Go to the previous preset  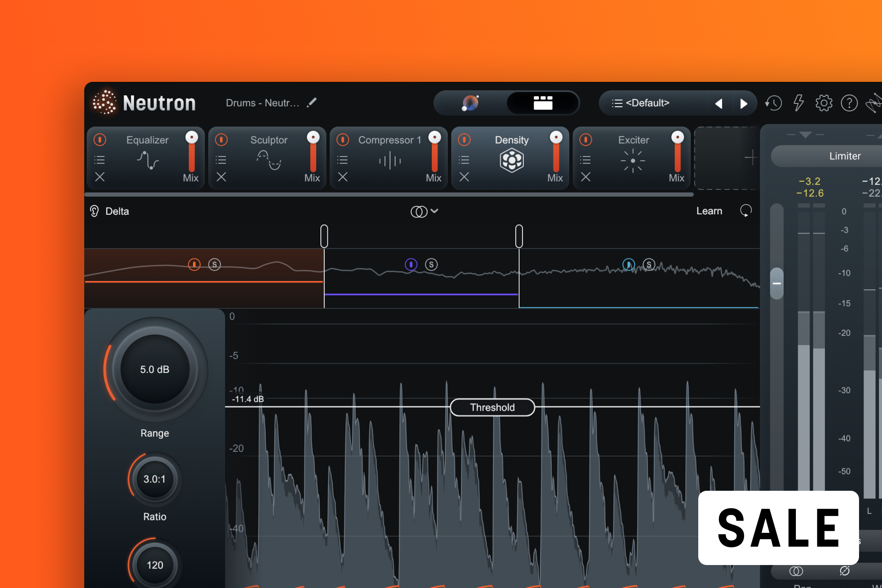tap(719, 103)
